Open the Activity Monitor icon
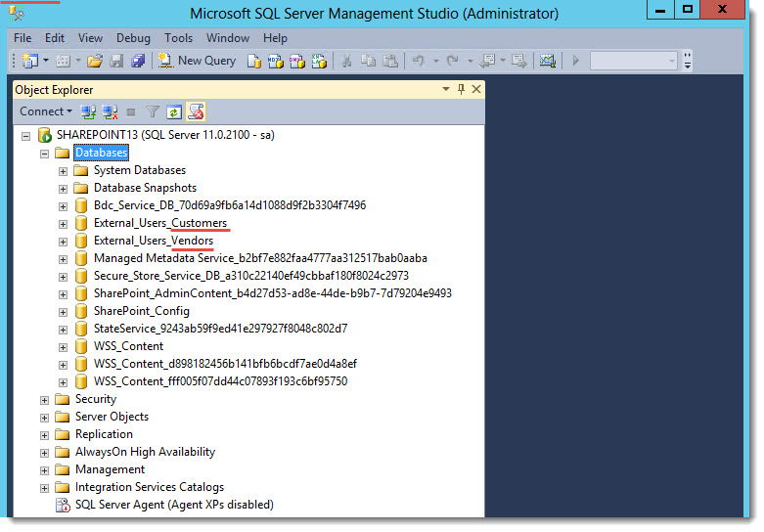 [548, 61]
